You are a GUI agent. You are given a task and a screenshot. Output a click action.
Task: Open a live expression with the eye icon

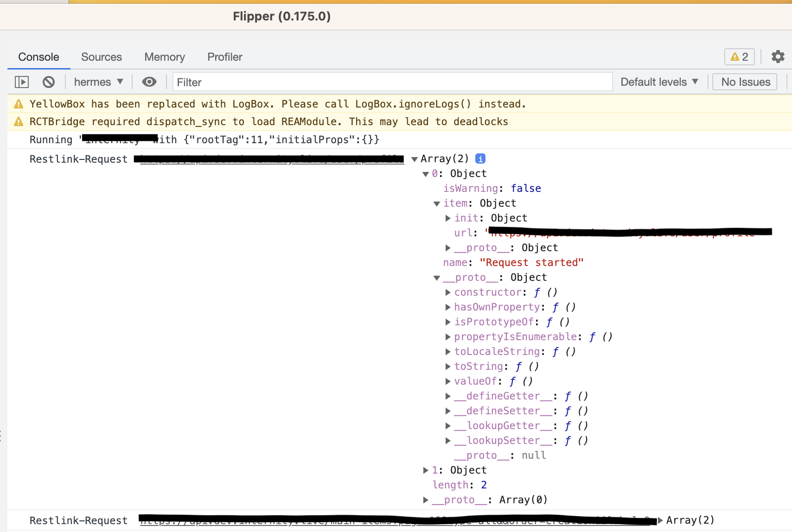coord(149,82)
